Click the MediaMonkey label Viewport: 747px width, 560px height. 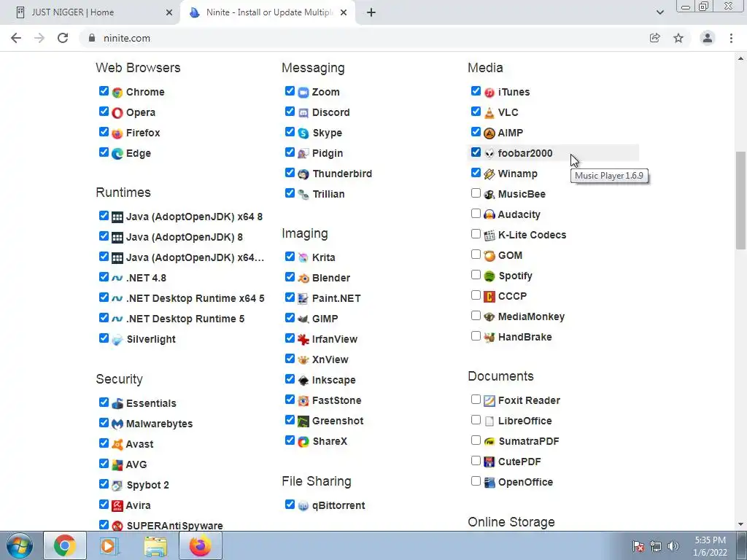tap(531, 316)
